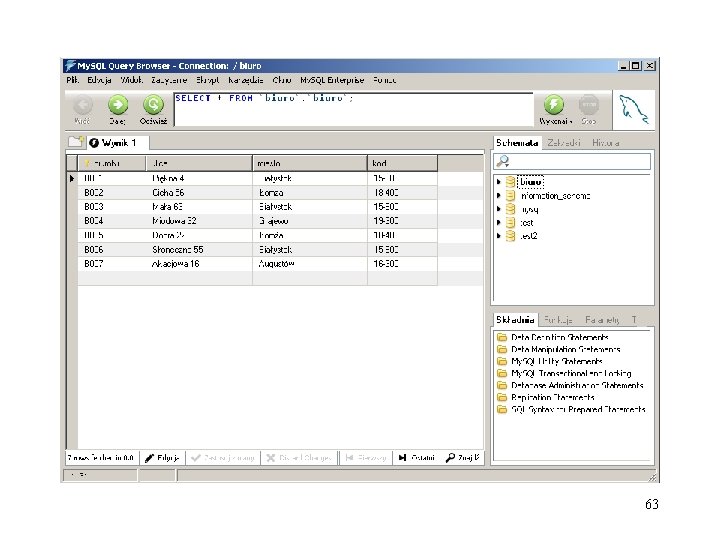Click the Edytuj button with pencil
The image size is (720, 540).
[162, 458]
